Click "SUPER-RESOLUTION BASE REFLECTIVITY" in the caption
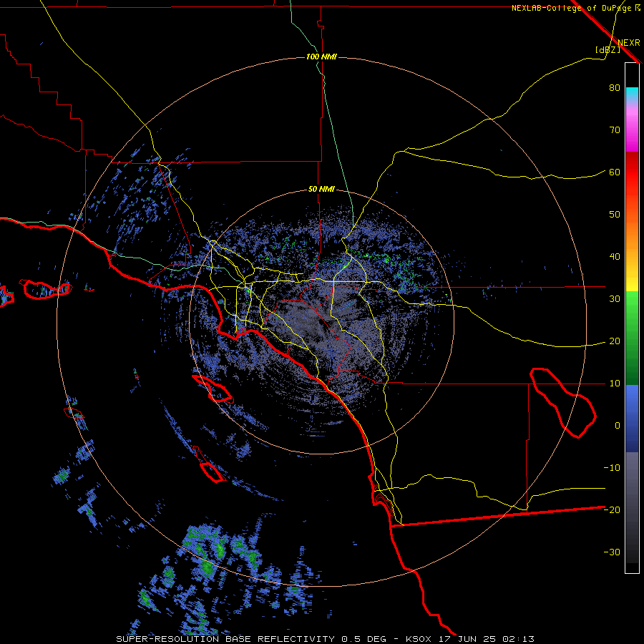Viewport: 644px width, 644px height. pyautogui.click(x=225, y=639)
